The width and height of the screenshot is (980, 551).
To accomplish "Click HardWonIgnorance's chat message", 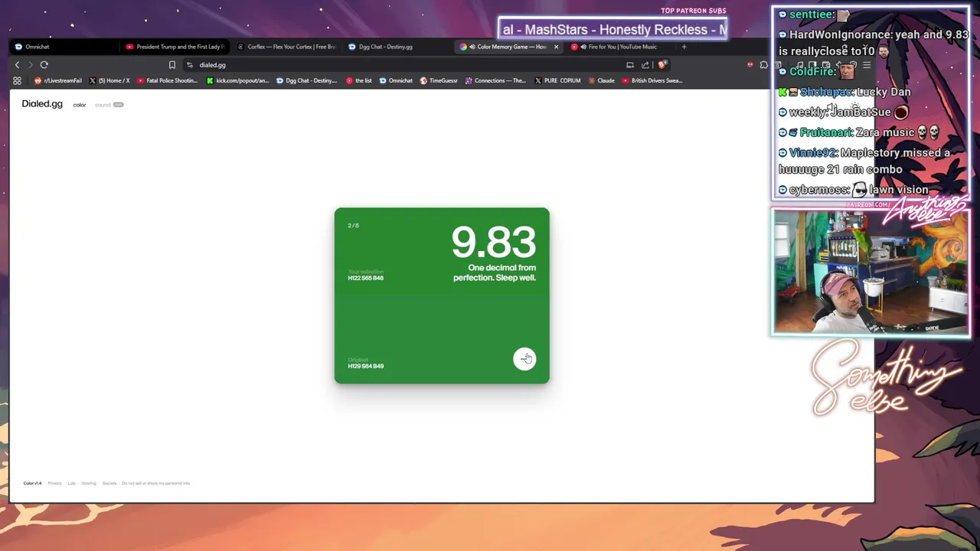I will point(873,42).
